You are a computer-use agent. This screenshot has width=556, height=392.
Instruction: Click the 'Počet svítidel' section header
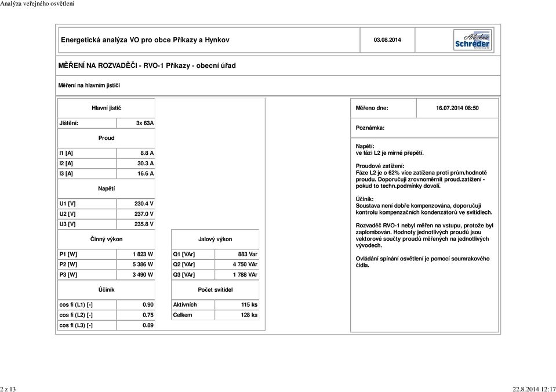(215, 290)
